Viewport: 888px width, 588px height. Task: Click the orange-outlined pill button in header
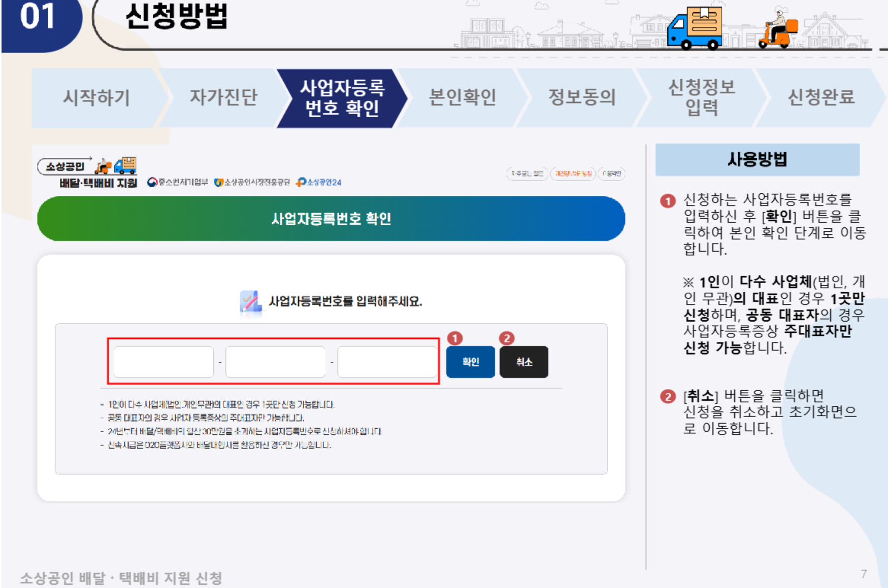[573, 174]
